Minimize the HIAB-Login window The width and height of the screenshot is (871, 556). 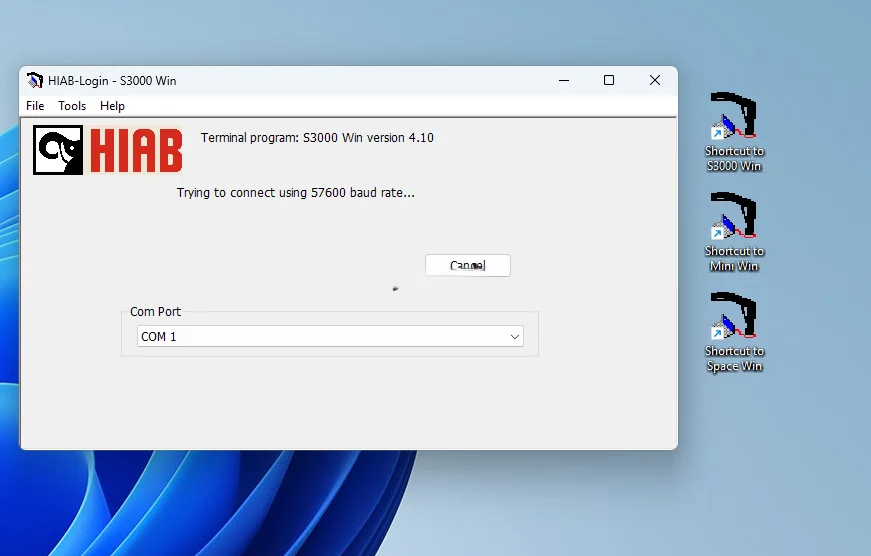pos(564,81)
